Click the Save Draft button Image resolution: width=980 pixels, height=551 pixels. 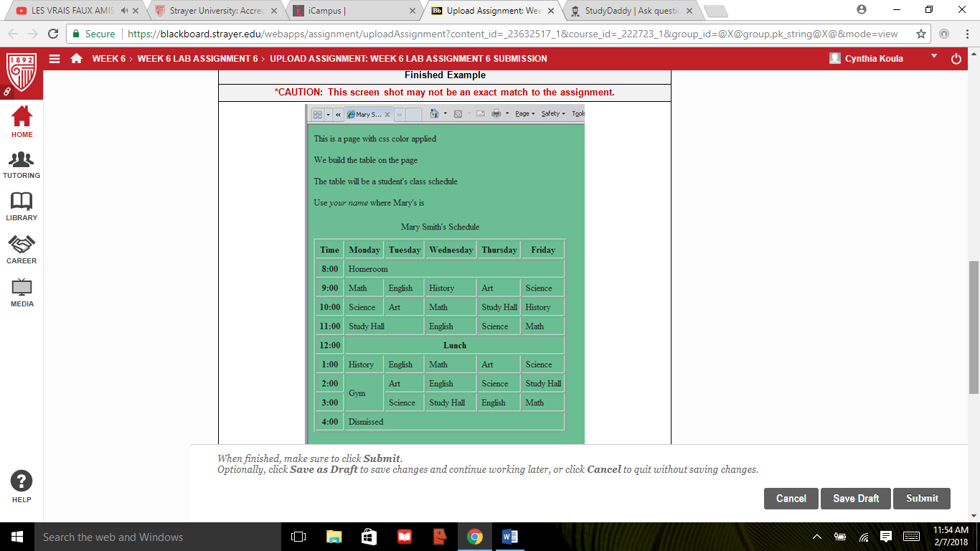(x=855, y=499)
